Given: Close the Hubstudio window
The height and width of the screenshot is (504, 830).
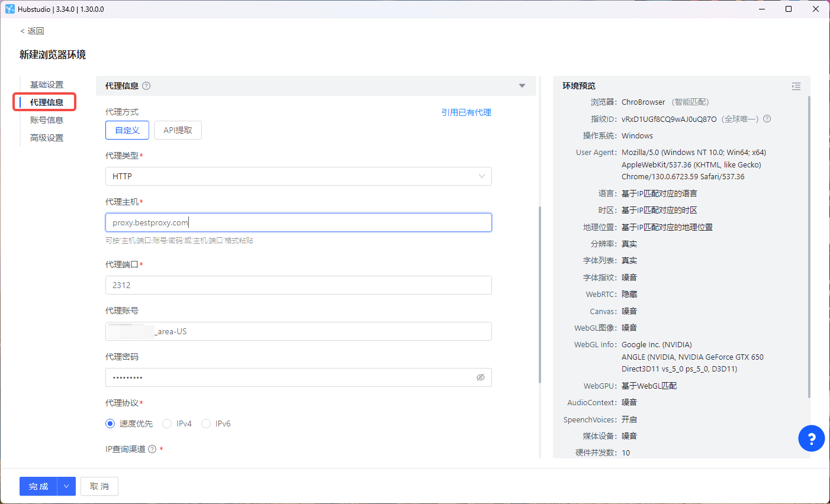Looking at the screenshot, I should [x=816, y=9].
